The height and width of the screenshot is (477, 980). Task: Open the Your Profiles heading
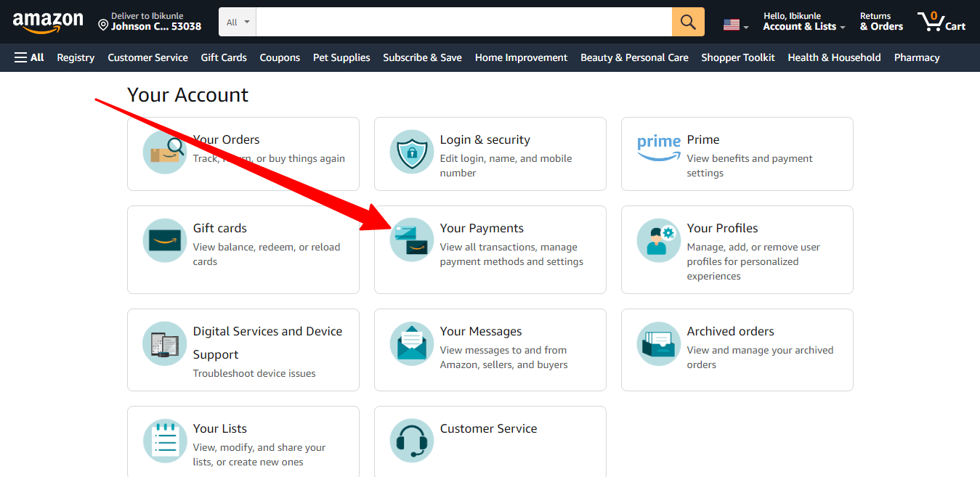coord(722,228)
